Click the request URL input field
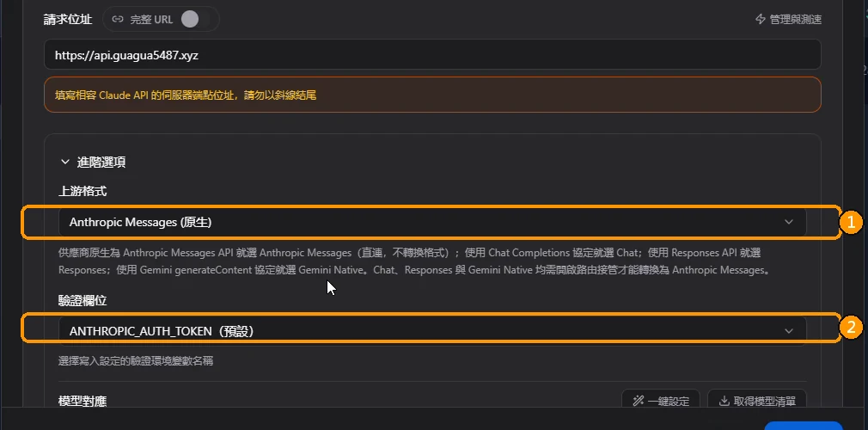This screenshot has height=430, width=868. [432, 55]
